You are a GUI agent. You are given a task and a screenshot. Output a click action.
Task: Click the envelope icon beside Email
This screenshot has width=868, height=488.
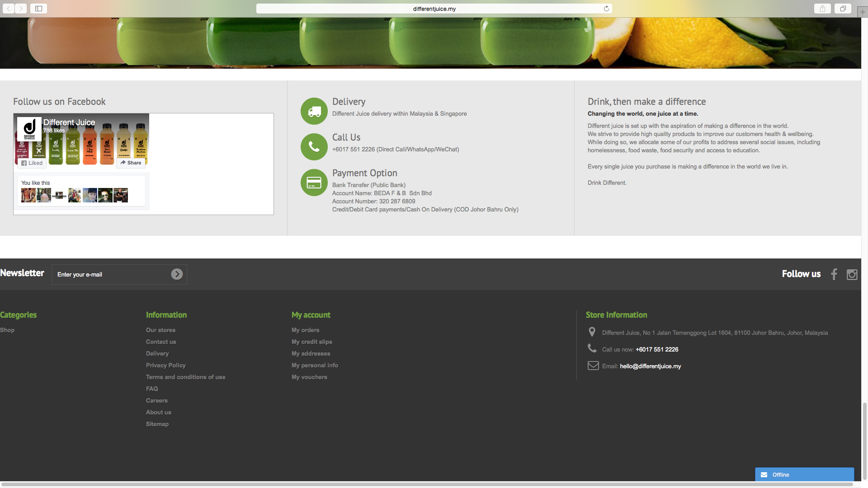593,366
